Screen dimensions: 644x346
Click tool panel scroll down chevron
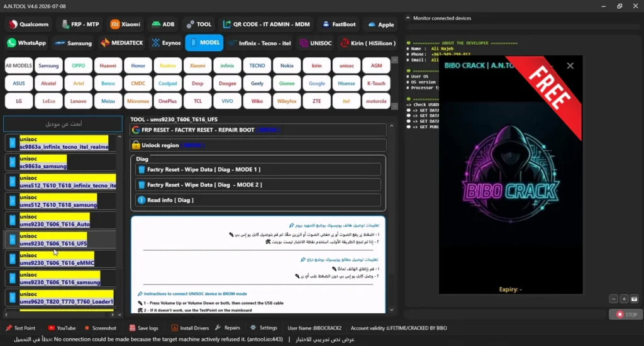click(x=391, y=310)
